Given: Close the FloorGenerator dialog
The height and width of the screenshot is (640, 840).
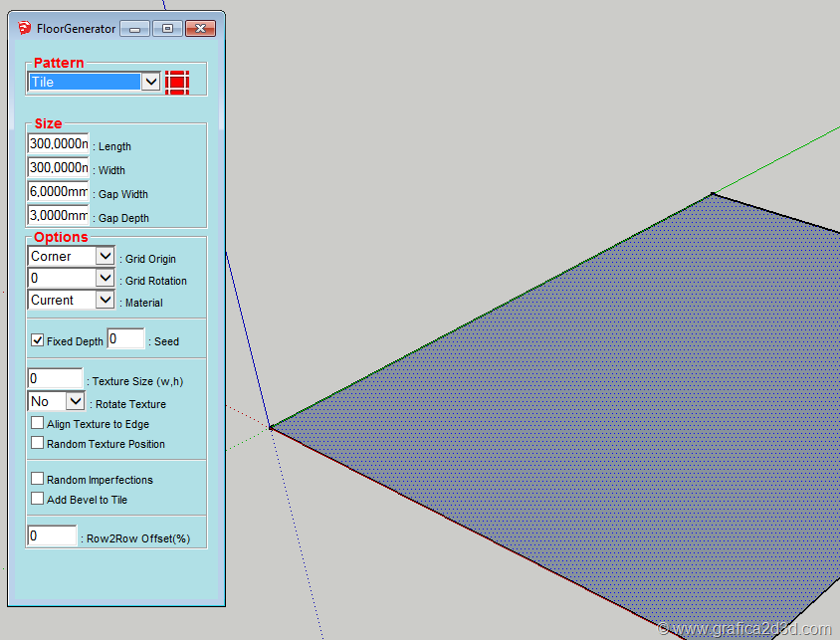Looking at the screenshot, I should [x=199, y=29].
